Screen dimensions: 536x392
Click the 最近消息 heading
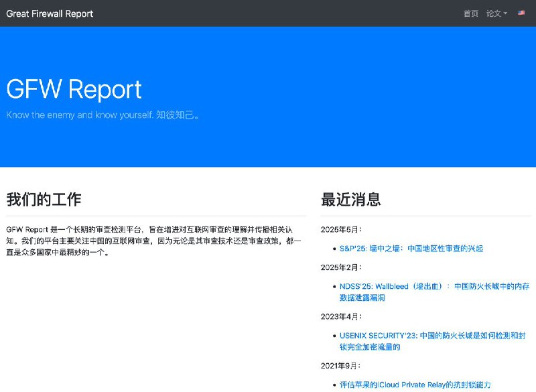coord(350,199)
